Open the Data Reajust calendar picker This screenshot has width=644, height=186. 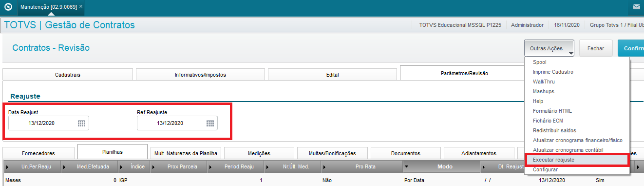click(x=81, y=123)
